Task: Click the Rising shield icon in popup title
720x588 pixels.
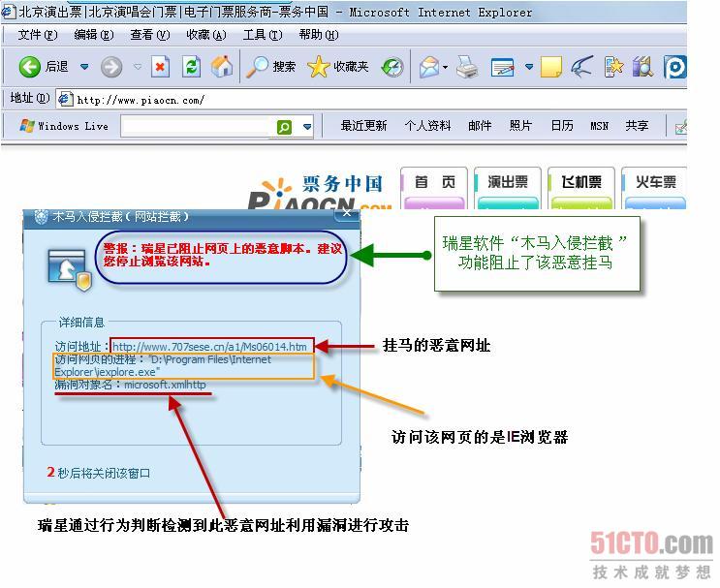Action: tap(41, 216)
